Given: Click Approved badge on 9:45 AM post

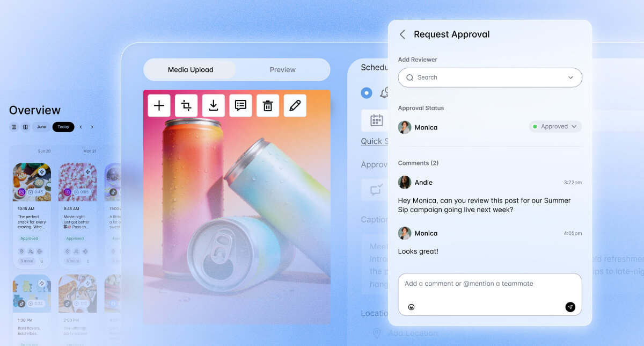Looking at the screenshot, I should pyautogui.click(x=75, y=239).
